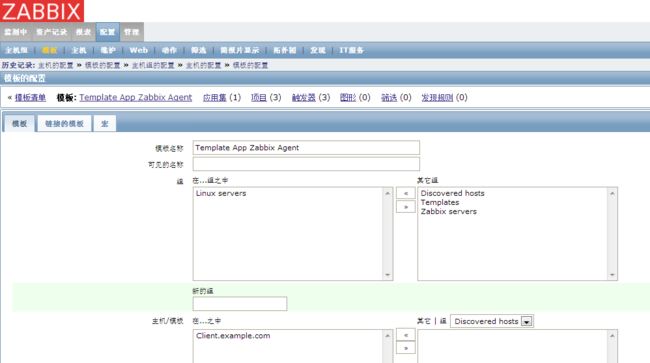Click 主机组的配置 in history breadcrumb
This screenshot has height=363, width=650.
coord(153,65)
